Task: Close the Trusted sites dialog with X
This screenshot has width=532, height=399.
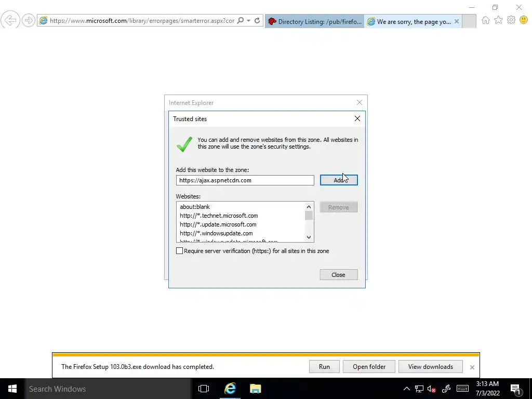Action: (x=357, y=118)
